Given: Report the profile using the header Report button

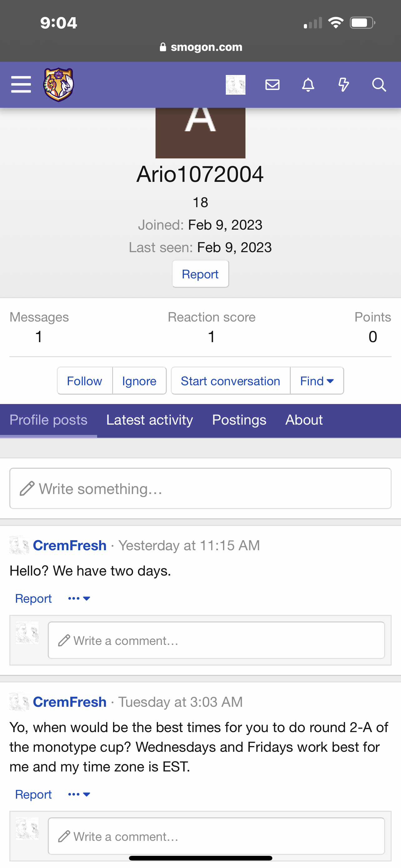Looking at the screenshot, I should pyautogui.click(x=200, y=274).
